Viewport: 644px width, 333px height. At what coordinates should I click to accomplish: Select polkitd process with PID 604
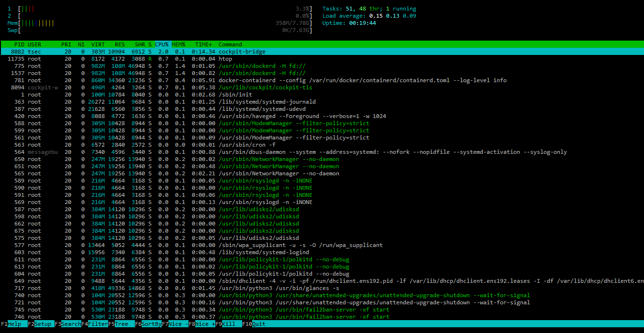coord(322,274)
